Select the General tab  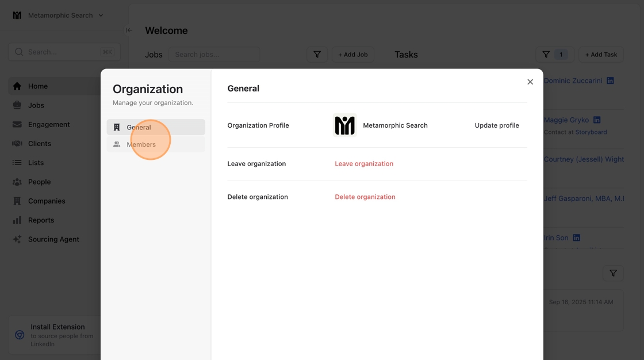pyautogui.click(x=139, y=127)
